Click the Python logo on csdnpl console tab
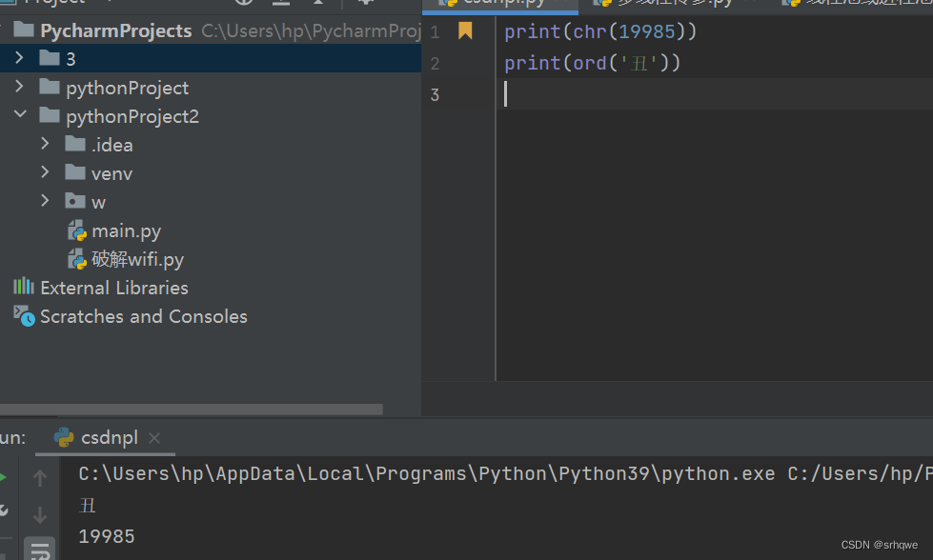 [63, 438]
